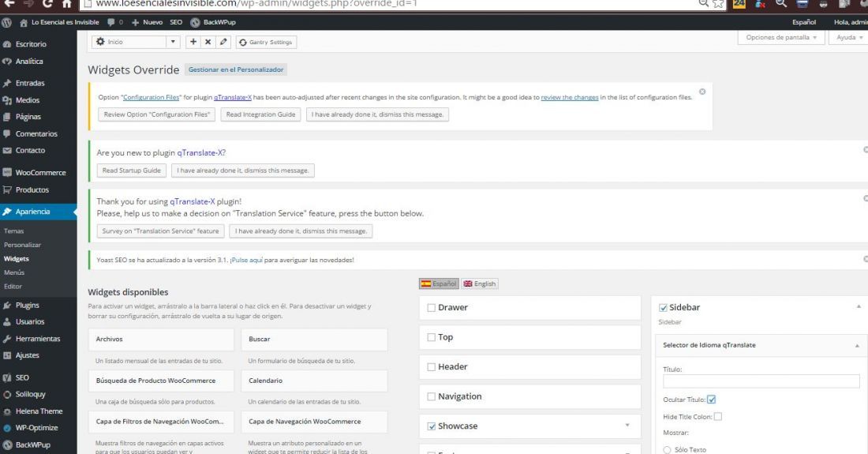
Task: Open the comments bubble in admin bar
Action: click(x=111, y=22)
